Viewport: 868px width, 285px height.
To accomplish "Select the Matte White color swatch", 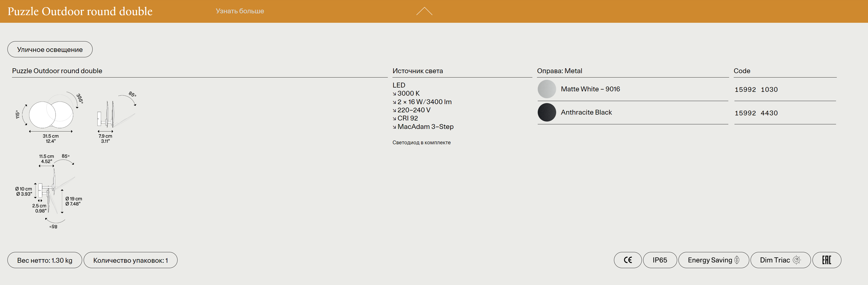I will (546, 89).
